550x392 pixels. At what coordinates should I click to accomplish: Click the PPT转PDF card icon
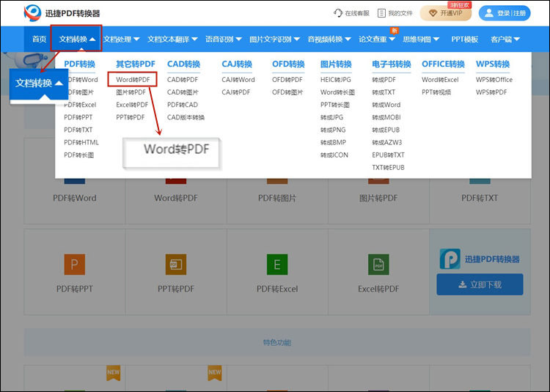(176, 265)
